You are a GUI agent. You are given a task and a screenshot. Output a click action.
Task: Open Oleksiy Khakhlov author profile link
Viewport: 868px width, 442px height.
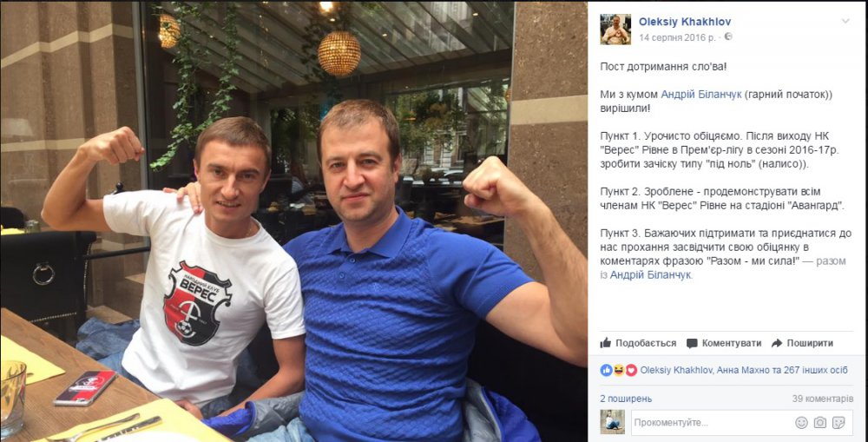click(685, 22)
